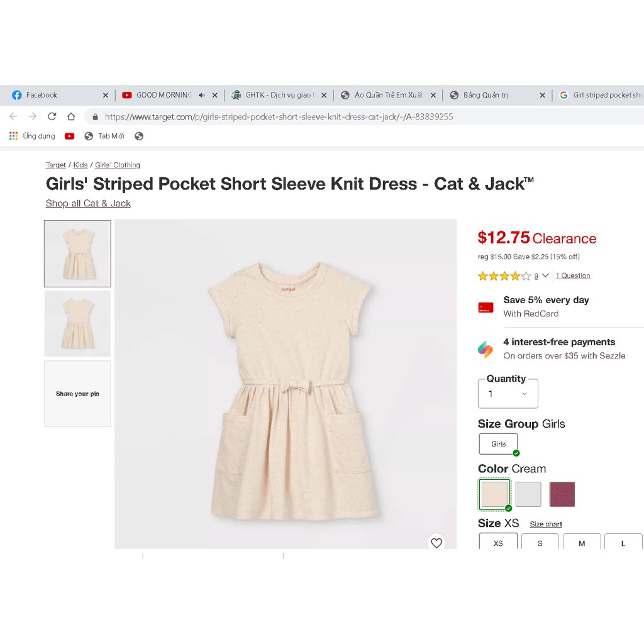Click the site padlock icon in address bar

coord(96,116)
